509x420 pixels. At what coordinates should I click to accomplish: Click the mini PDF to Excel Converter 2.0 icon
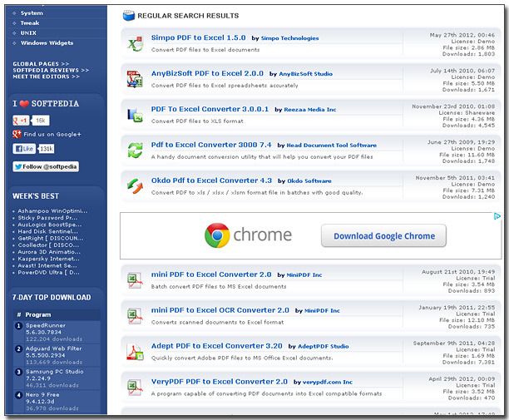[135, 280]
